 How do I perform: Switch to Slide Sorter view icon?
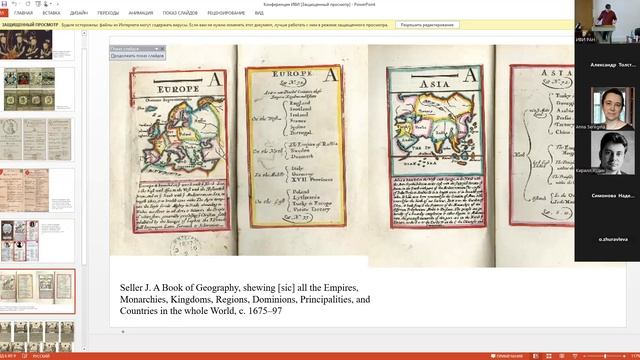[x=549, y=356]
